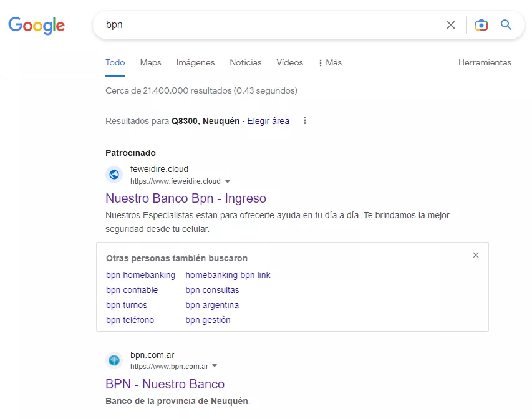The image size is (532, 419).
Task: Click the magnifying glass search icon
Action: (x=506, y=25)
